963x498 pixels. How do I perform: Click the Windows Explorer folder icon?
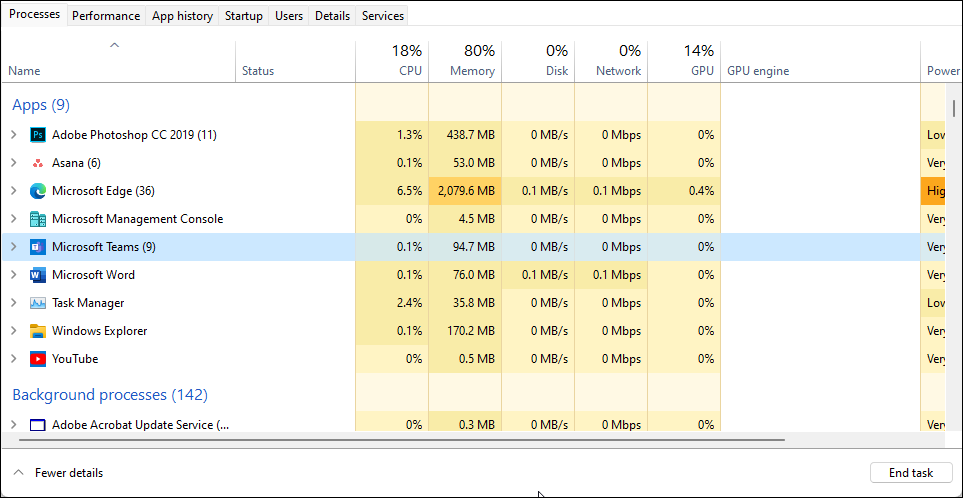[x=38, y=331]
